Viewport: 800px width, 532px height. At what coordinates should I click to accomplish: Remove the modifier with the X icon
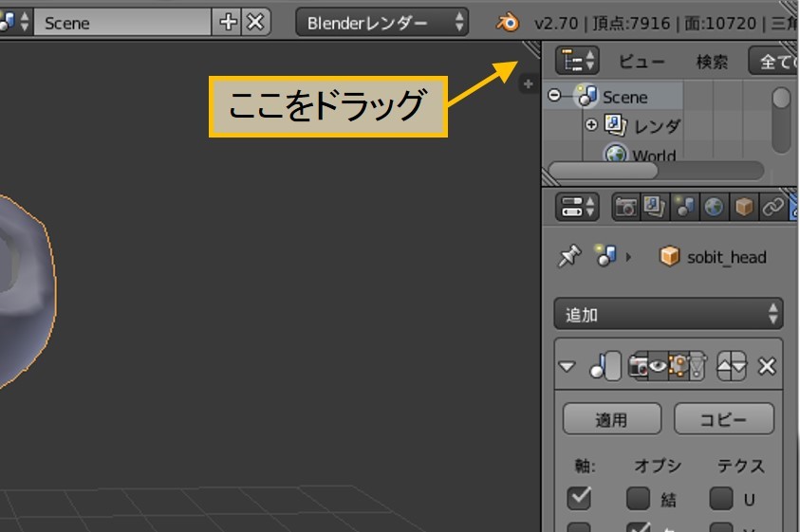tap(767, 366)
